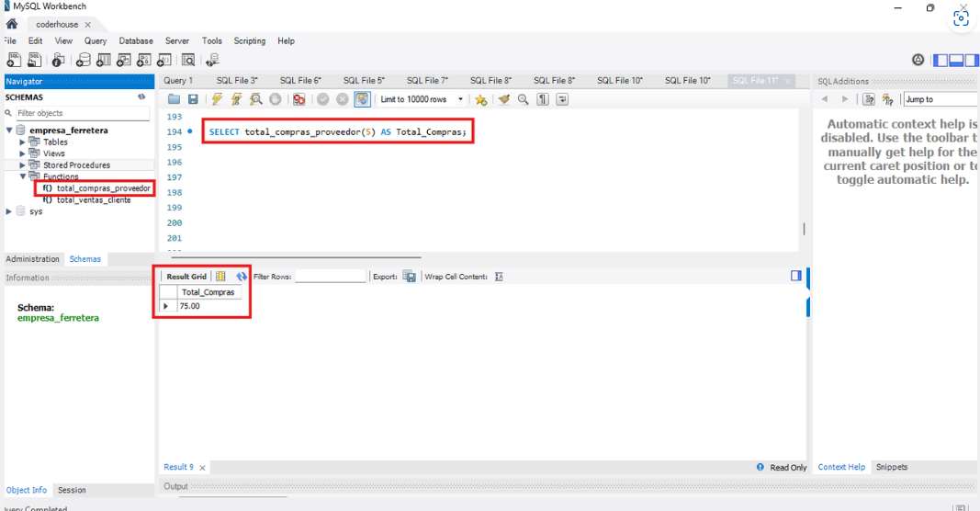Open the Database menu
The height and width of the screenshot is (511, 980).
tap(136, 40)
